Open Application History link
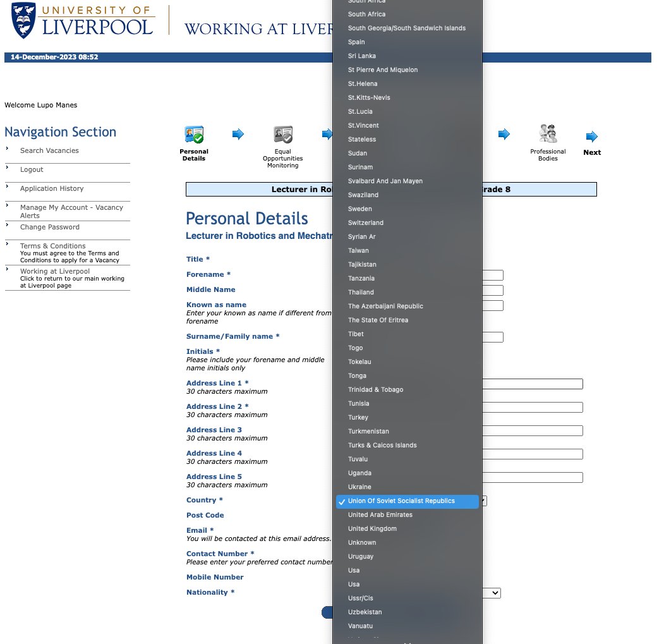This screenshot has width=664, height=644. (52, 188)
